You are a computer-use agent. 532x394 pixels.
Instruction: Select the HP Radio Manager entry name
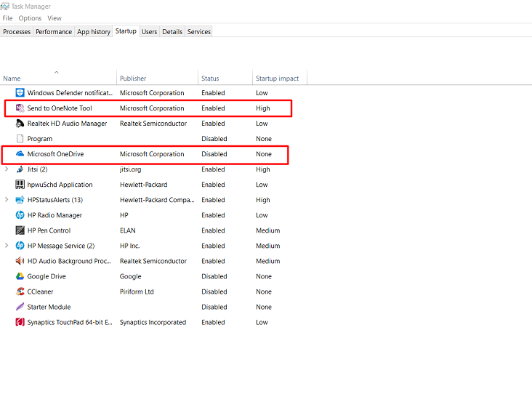tap(55, 215)
